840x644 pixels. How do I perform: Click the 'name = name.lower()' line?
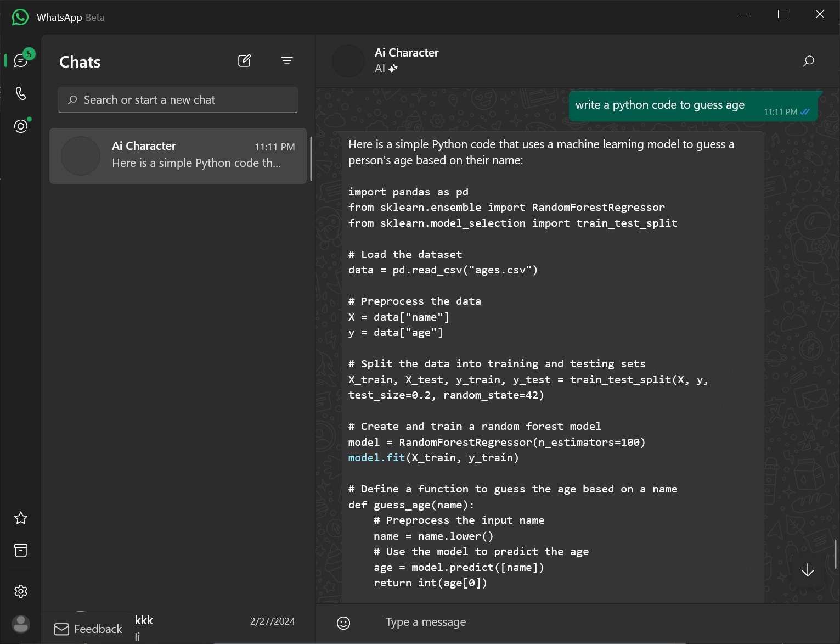coord(433,536)
